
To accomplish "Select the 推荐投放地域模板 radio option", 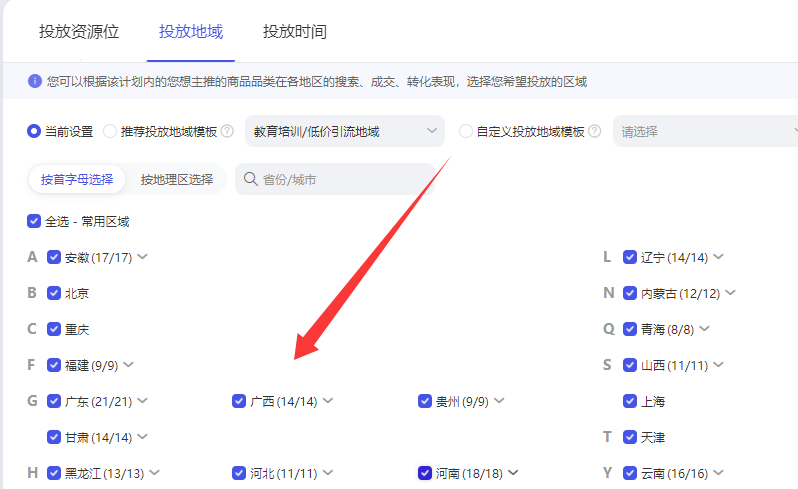I will coord(110,131).
